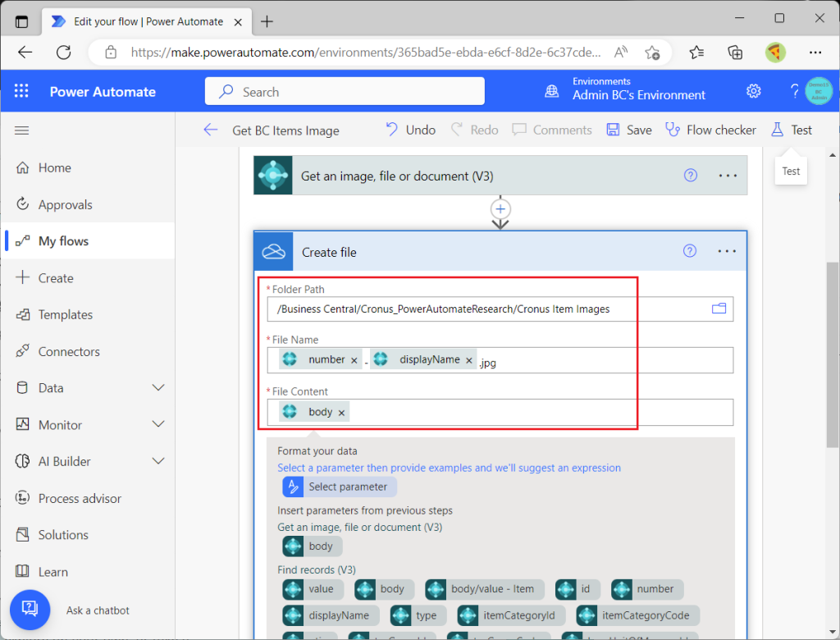Screen dimensions: 840x640
Task: Open the app launcher waffle icon
Action: (21, 91)
